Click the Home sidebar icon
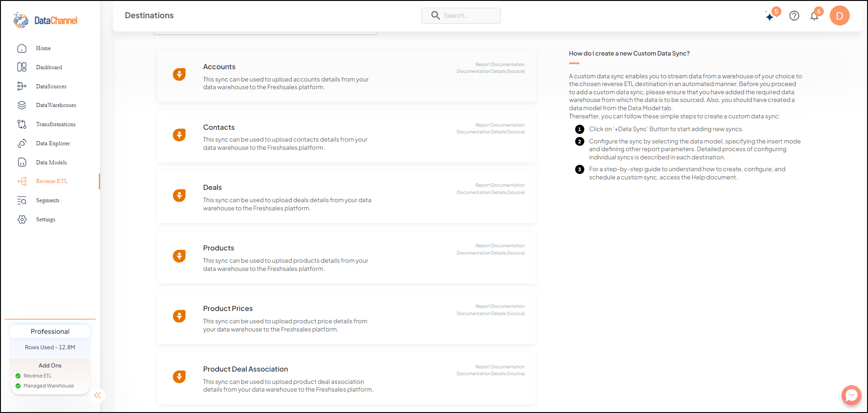This screenshot has height=413, width=868. click(22, 48)
